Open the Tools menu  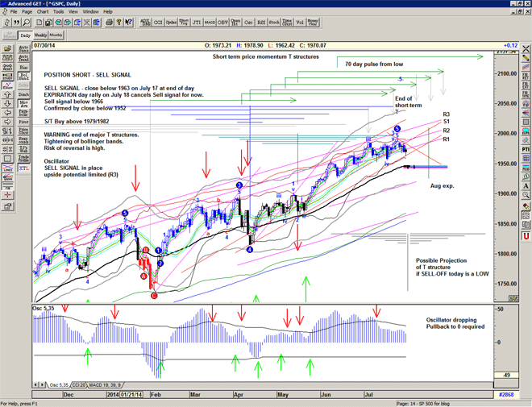tap(58, 12)
